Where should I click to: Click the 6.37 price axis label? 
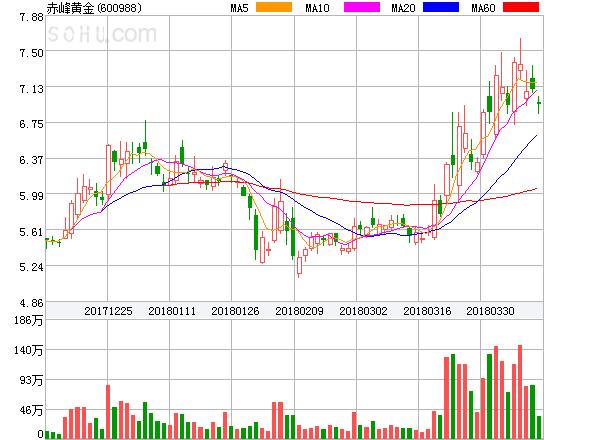31,160
